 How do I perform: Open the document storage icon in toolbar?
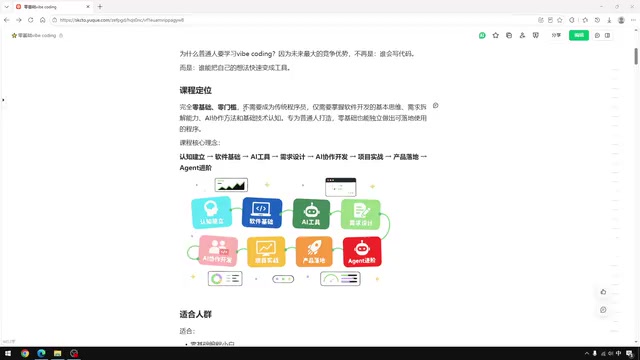(x=509, y=36)
